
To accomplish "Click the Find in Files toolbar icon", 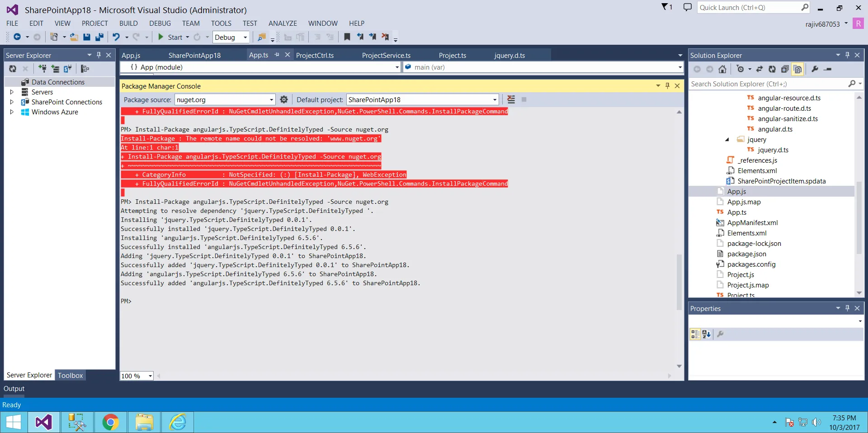I will coord(261,37).
